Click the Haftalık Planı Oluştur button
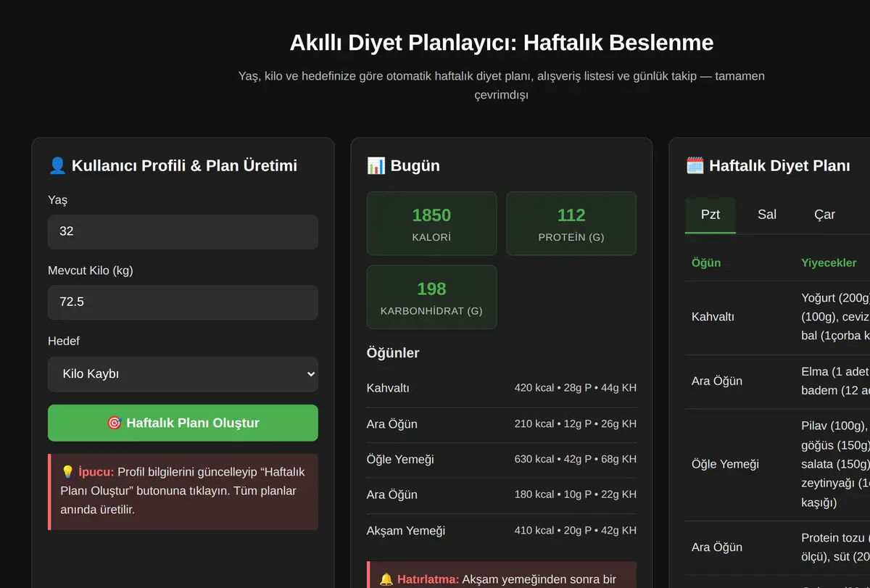Viewport: 870px width, 588px height. click(x=183, y=423)
